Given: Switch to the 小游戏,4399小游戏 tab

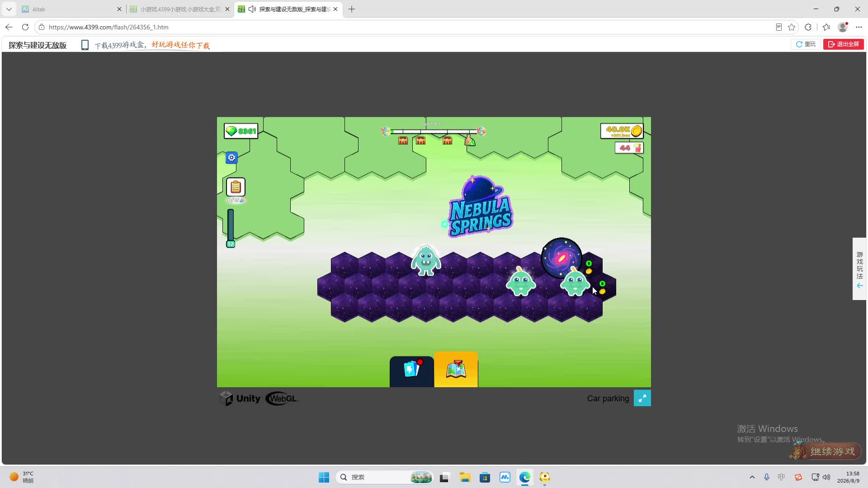Looking at the screenshot, I should point(180,9).
